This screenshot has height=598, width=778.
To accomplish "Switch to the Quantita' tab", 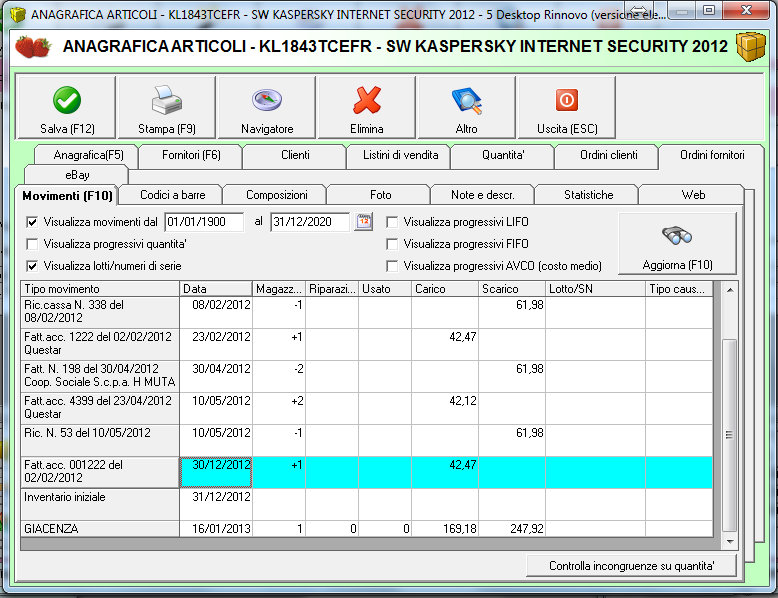I will [503, 155].
